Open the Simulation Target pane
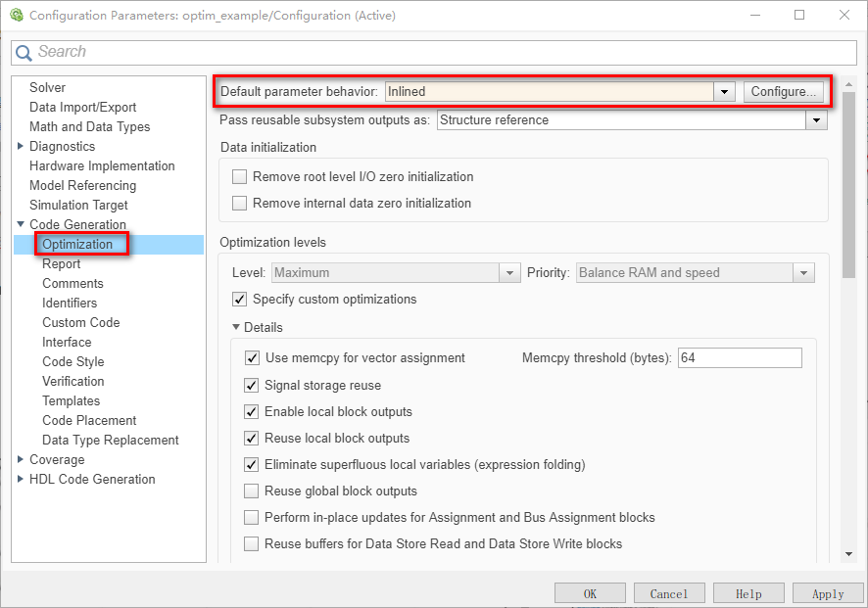Image resolution: width=868 pixels, height=608 pixels. point(78,206)
